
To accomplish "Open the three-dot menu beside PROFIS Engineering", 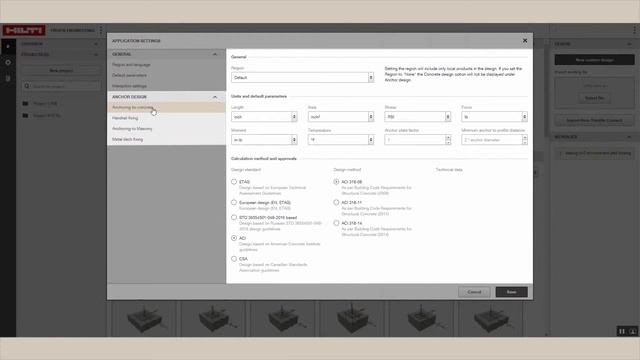I will click(x=101, y=30).
